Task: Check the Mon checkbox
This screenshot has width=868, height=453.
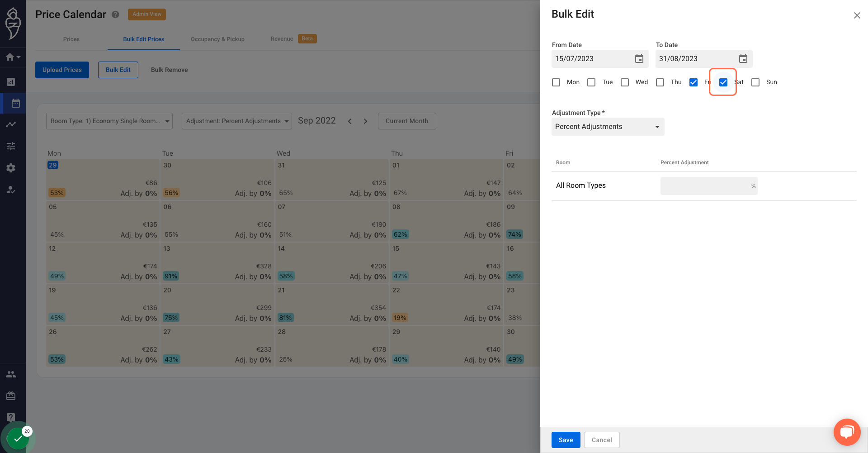Action: tap(556, 82)
